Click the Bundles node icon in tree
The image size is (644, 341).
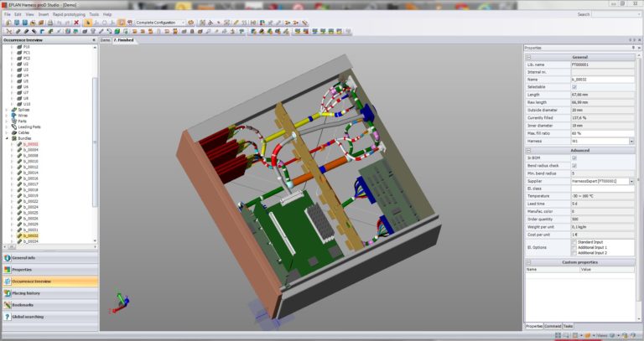click(x=14, y=138)
